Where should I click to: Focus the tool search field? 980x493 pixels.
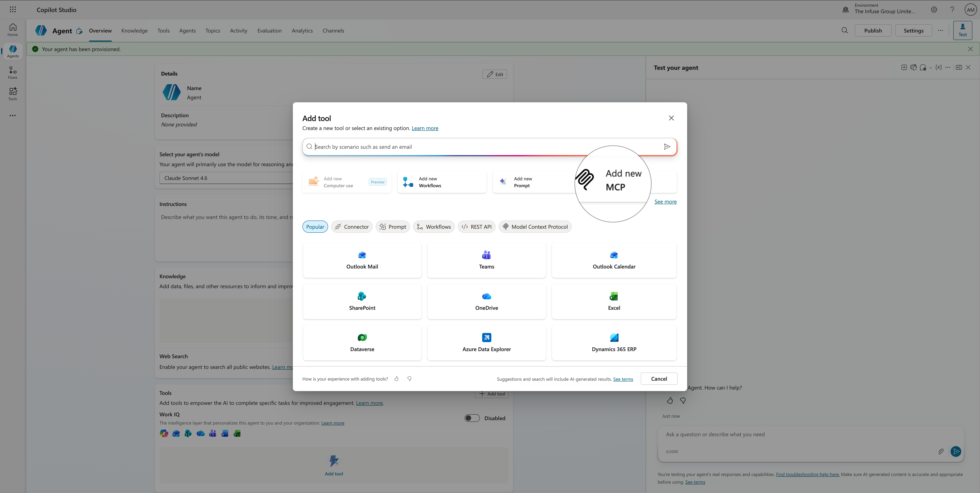pos(490,147)
